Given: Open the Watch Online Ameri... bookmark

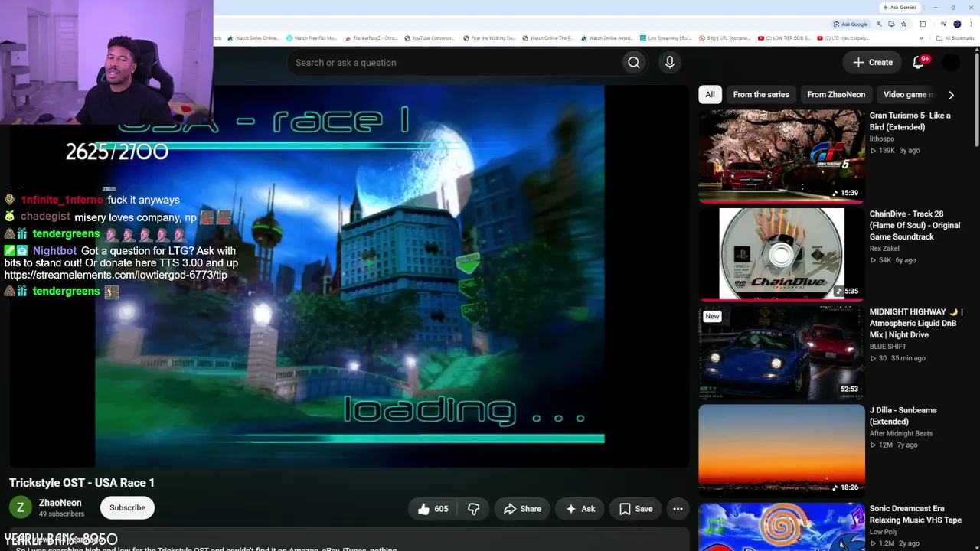Looking at the screenshot, I should (607, 38).
